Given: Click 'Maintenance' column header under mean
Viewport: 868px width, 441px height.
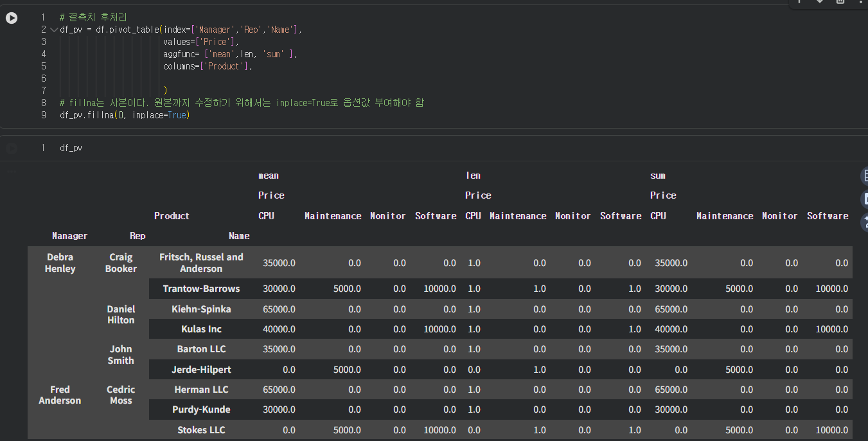Looking at the screenshot, I should 333,216.
